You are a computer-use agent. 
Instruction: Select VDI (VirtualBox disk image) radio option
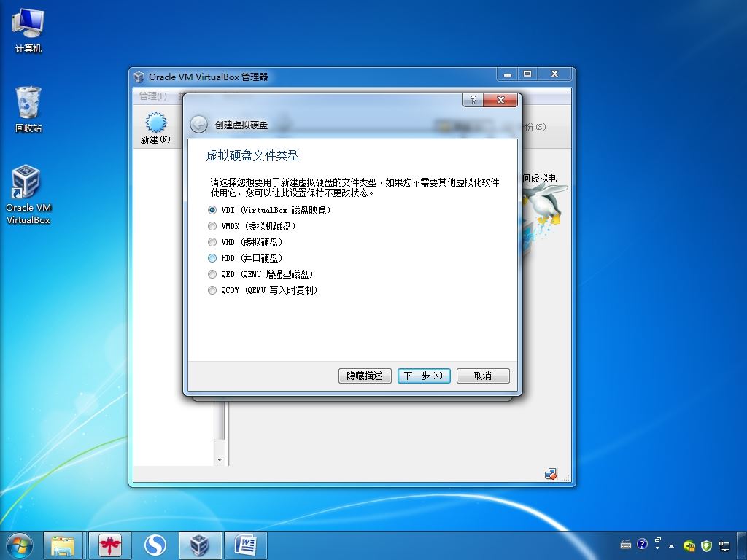coord(270,210)
